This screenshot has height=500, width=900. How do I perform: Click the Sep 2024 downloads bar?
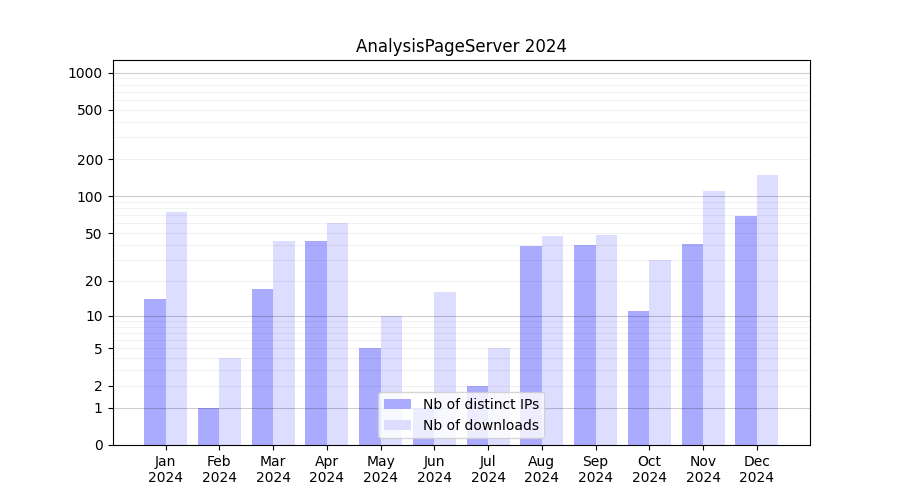(x=606, y=340)
